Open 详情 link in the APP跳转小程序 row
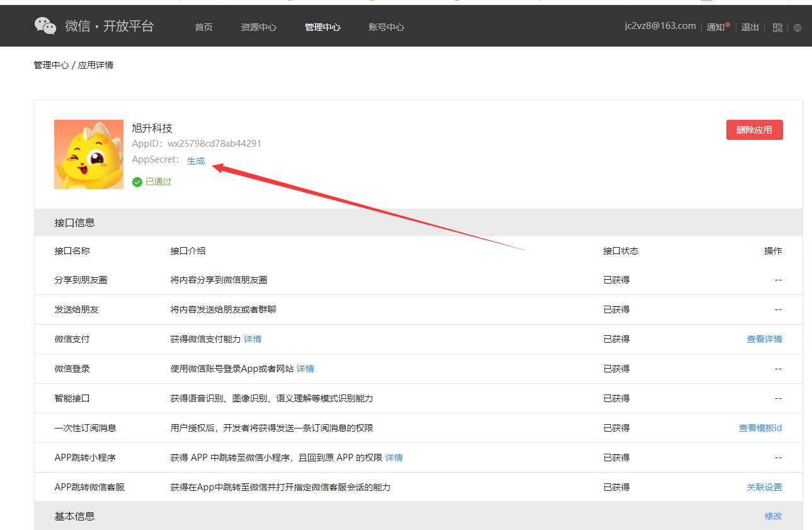Screen dimensions: 812x530 [x=394, y=458]
